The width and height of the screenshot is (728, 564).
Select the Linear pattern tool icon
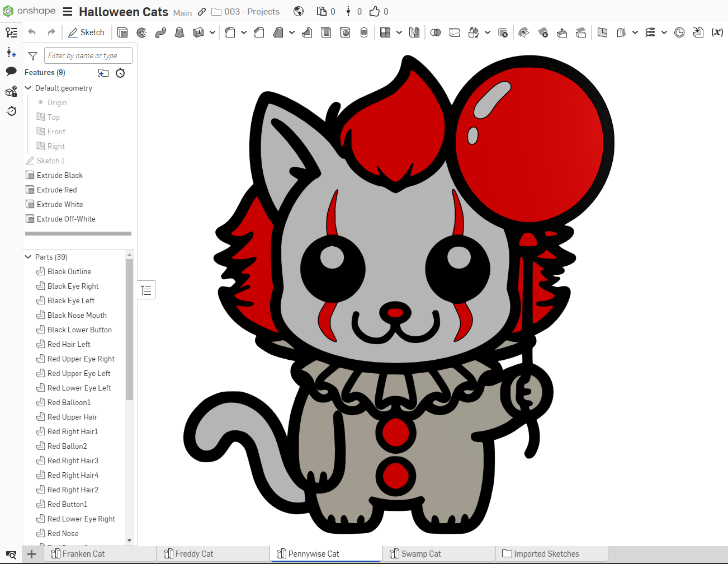385,32
